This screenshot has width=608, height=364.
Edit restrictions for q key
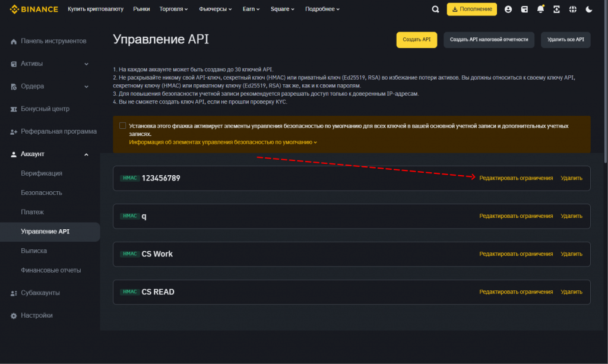[516, 216]
